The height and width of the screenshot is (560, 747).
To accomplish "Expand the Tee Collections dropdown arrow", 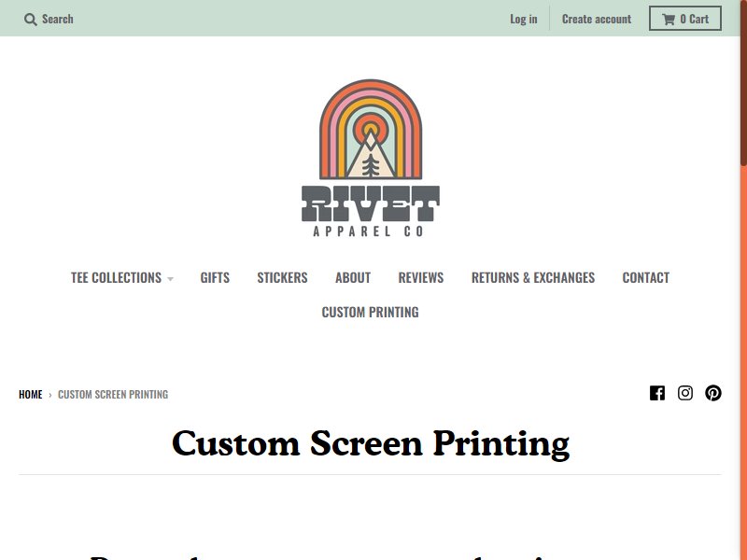I will click(170, 278).
